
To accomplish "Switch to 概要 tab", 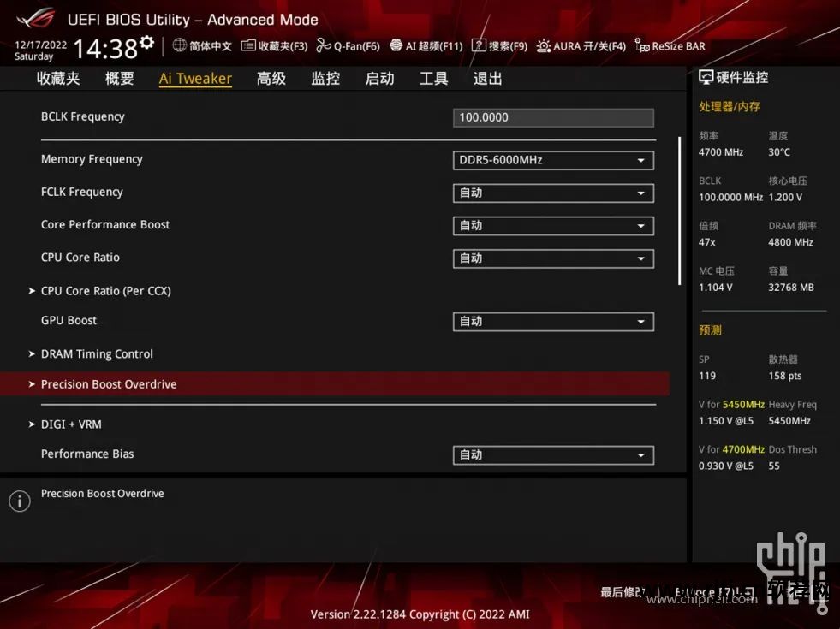I will [120, 79].
